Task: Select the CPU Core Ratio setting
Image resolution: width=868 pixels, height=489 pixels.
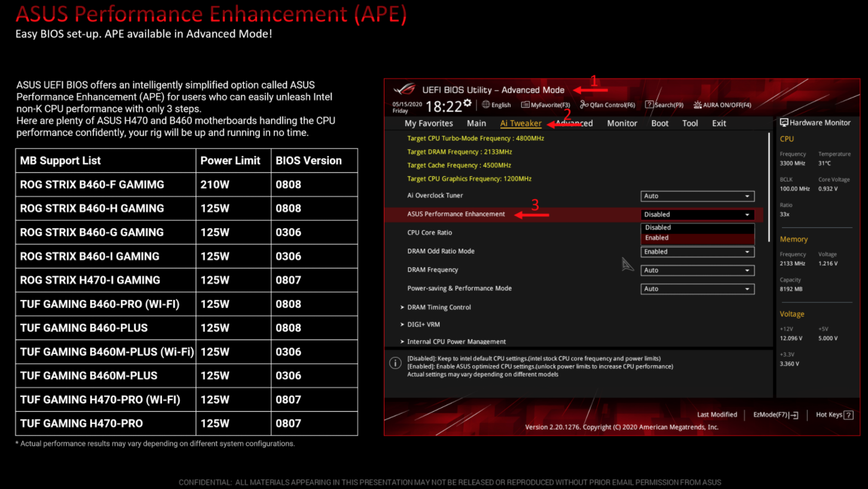Action: (430, 233)
